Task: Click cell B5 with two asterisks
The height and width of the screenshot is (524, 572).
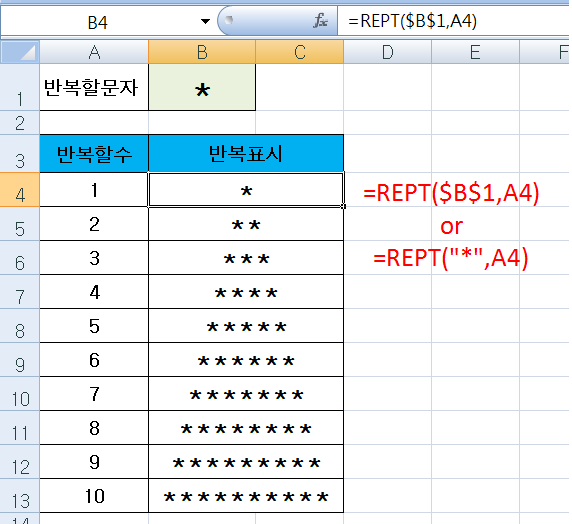Action: click(x=246, y=224)
